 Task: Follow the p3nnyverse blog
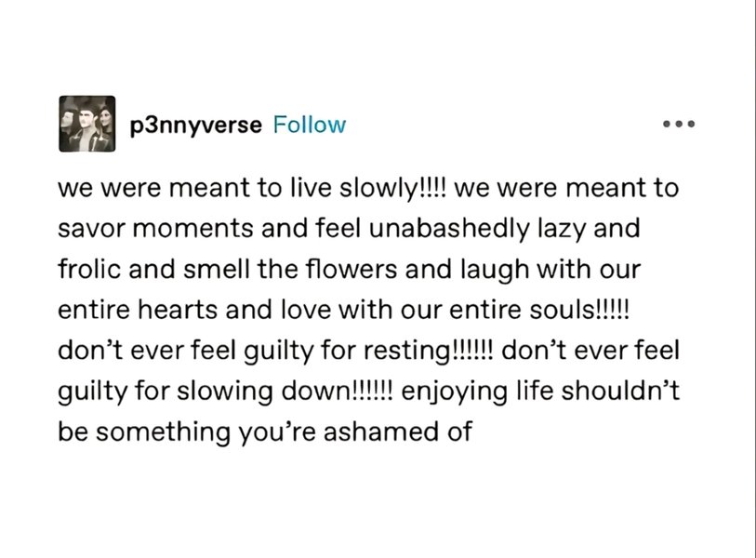coord(309,125)
